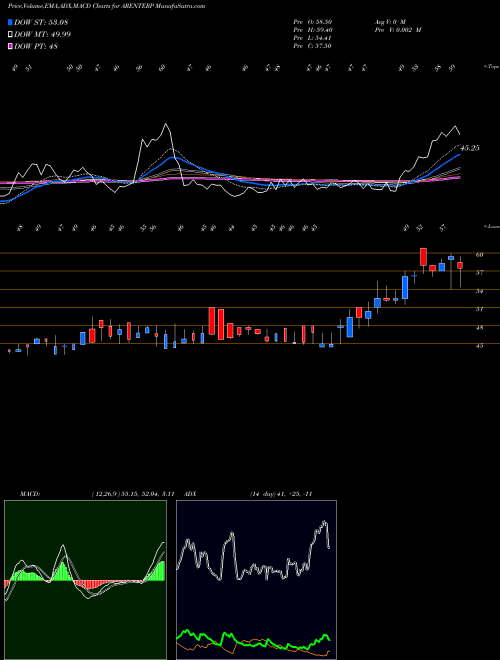
Task: Click the 54 price axis label
Action: tap(479, 291)
